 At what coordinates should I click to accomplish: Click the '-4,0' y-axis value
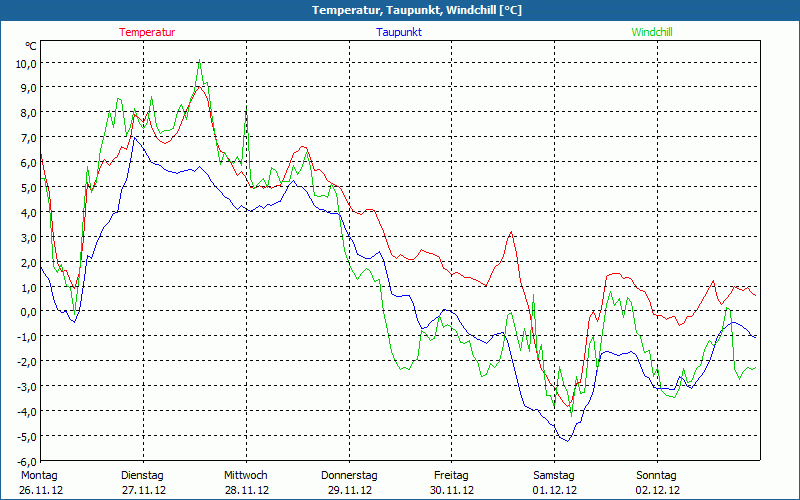[x=27, y=412]
